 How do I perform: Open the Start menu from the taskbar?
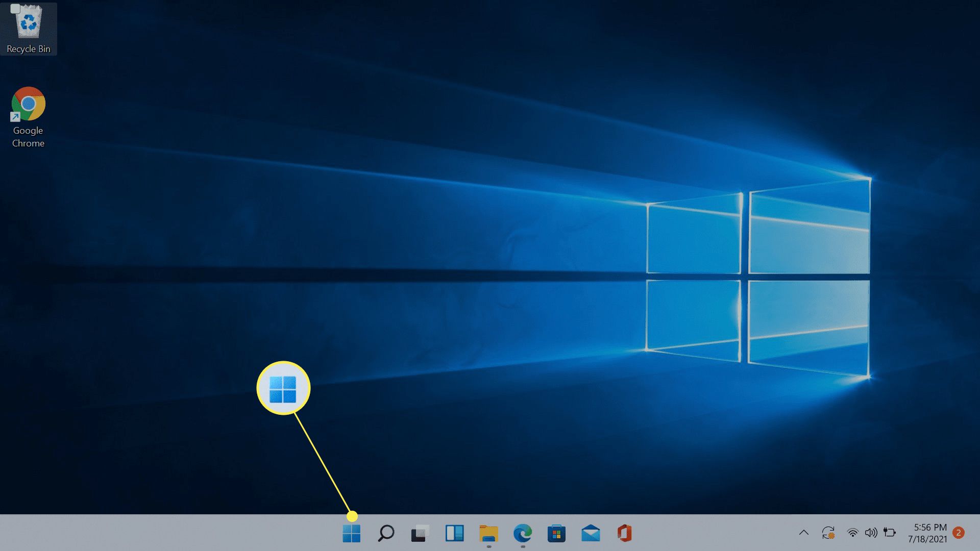[351, 533]
